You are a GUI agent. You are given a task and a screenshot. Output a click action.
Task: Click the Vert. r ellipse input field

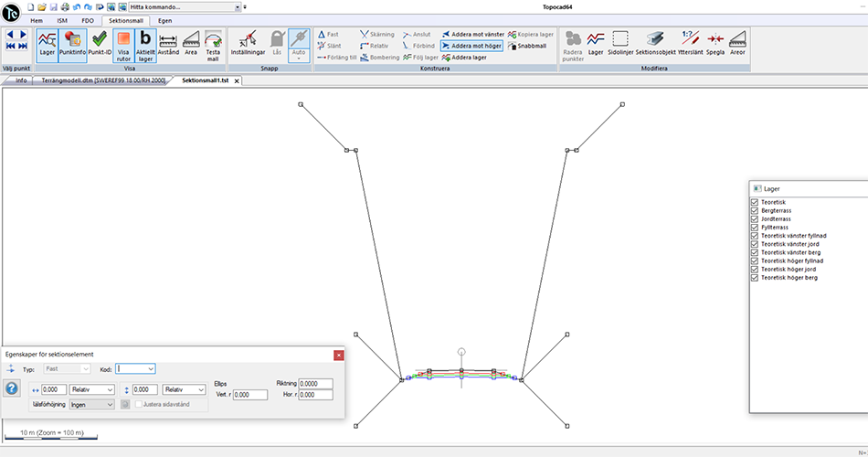point(250,395)
